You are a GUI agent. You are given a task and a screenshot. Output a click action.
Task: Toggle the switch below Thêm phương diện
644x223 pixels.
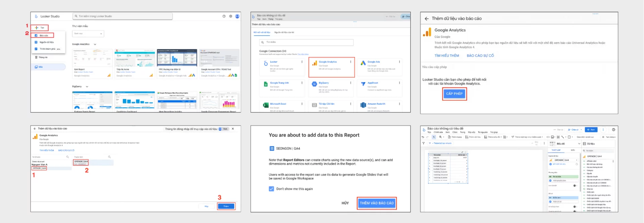click(x=575, y=186)
